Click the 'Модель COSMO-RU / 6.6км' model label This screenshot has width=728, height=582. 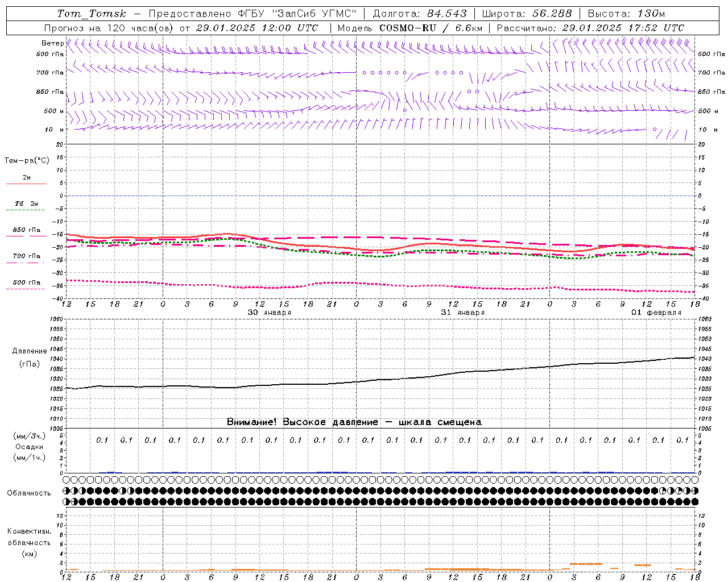pyautogui.click(x=410, y=28)
